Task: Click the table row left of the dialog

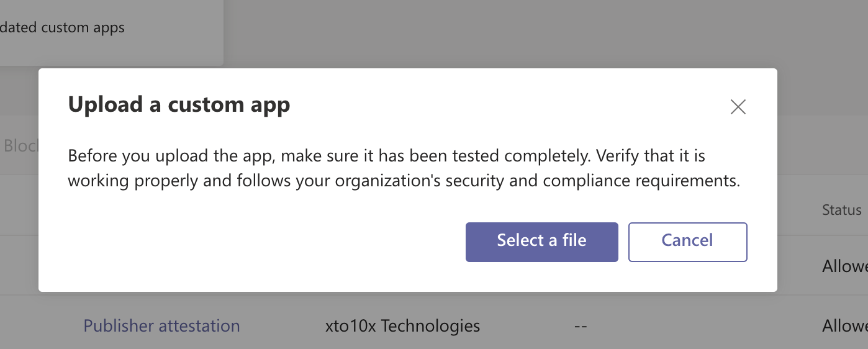Action: pyautogui.click(x=19, y=266)
